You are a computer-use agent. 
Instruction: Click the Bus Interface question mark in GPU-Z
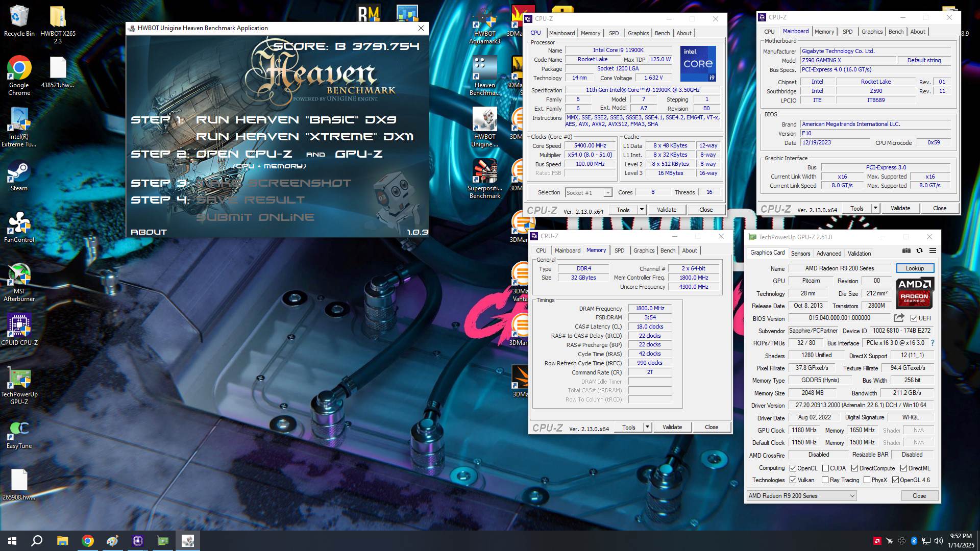coord(933,343)
